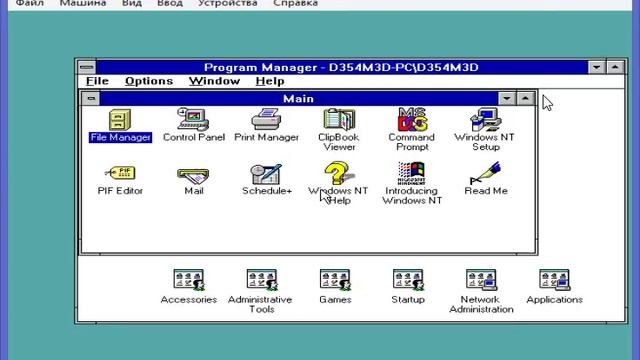The width and height of the screenshot is (640, 360).
Task: Open the Устройства menu
Action: point(227,3)
